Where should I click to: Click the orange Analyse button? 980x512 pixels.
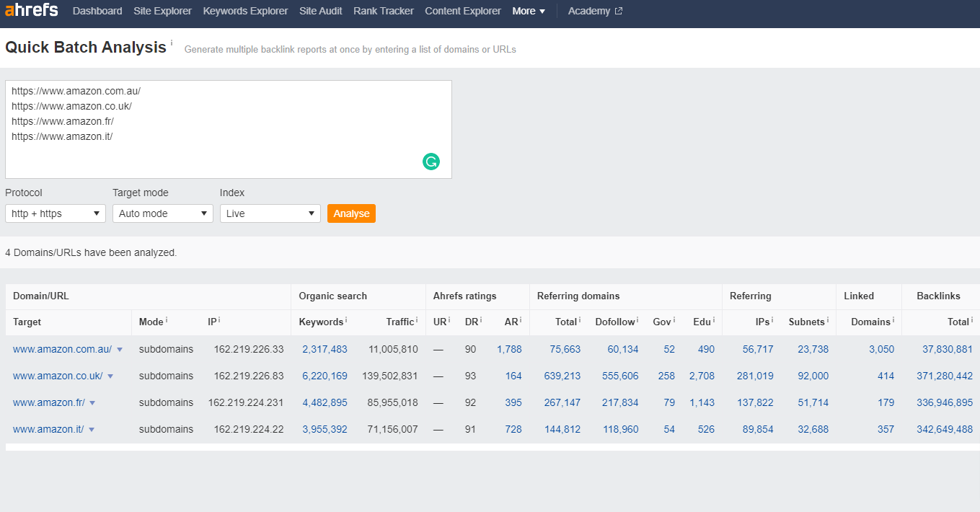351,213
